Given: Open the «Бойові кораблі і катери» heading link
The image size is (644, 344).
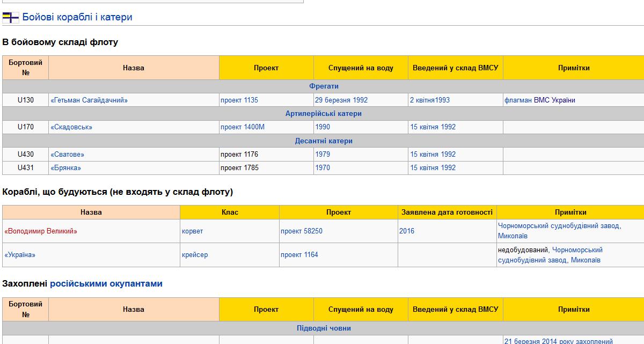Looking at the screenshot, I should click(x=77, y=17).
